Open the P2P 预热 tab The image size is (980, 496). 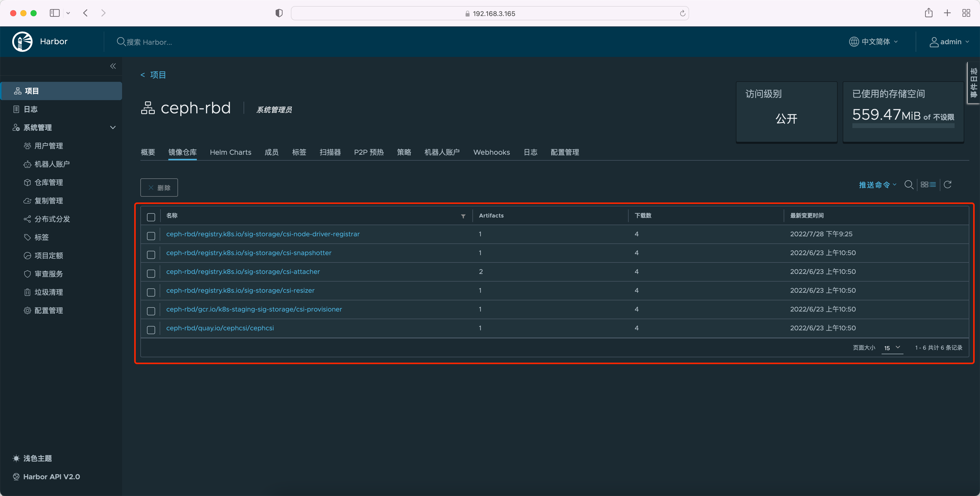[x=369, y=152]
